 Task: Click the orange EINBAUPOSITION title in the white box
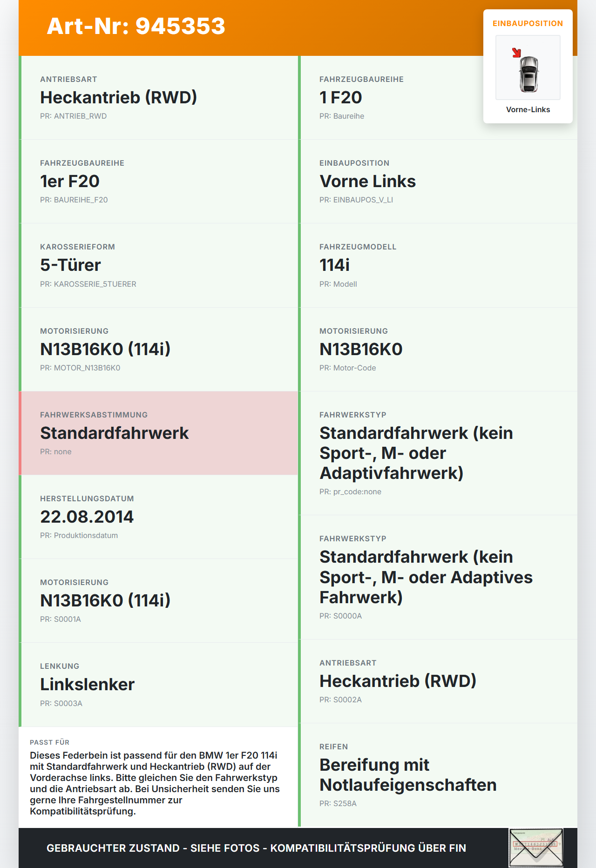click(528, 23)
